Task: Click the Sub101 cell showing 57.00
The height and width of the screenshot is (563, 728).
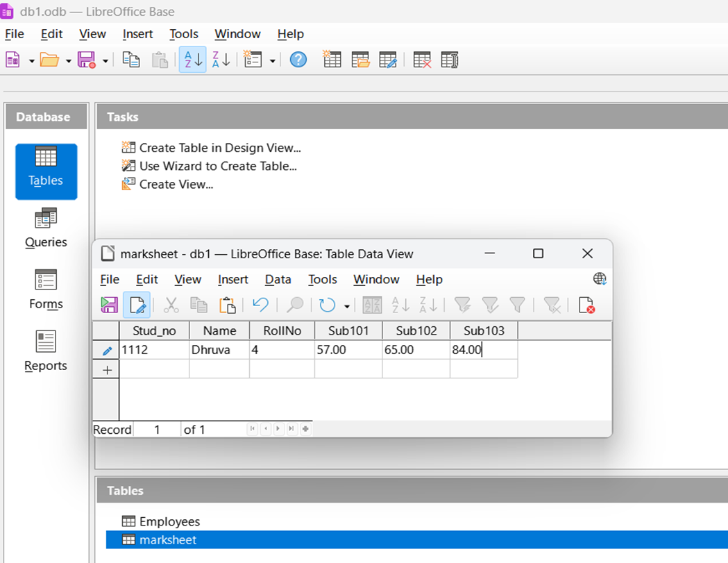Action: [348, 350]
